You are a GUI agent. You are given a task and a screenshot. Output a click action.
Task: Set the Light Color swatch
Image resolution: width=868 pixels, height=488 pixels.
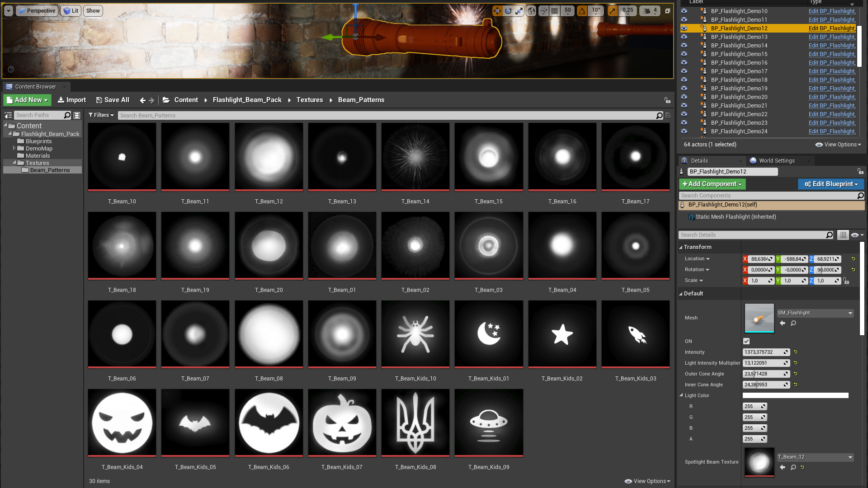point(796,395)
